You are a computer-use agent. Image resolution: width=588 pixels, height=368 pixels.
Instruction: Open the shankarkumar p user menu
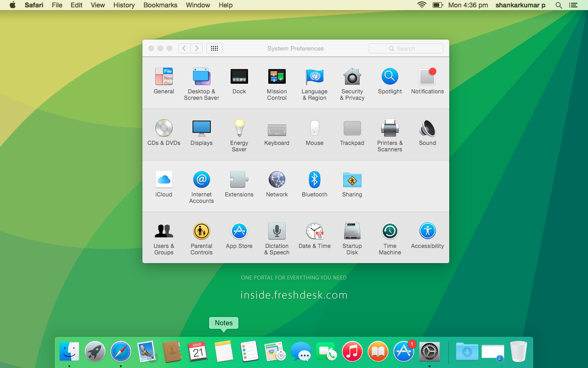point(520,5)
